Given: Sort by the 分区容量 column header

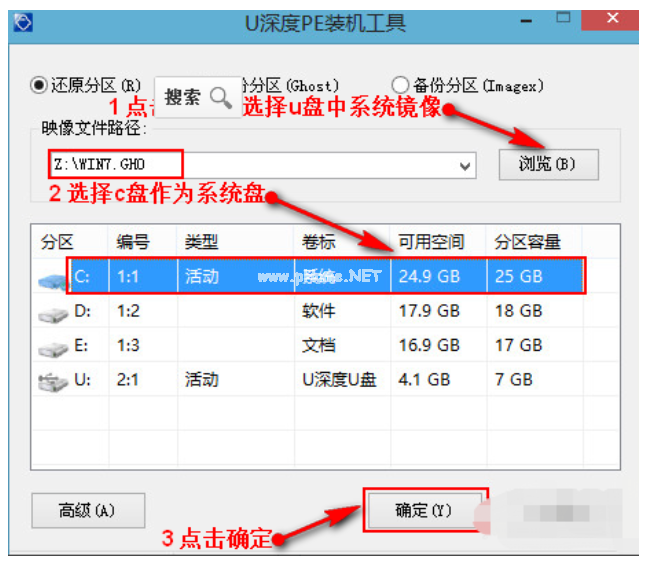Looking at the screenshot, I should [527, 243].
